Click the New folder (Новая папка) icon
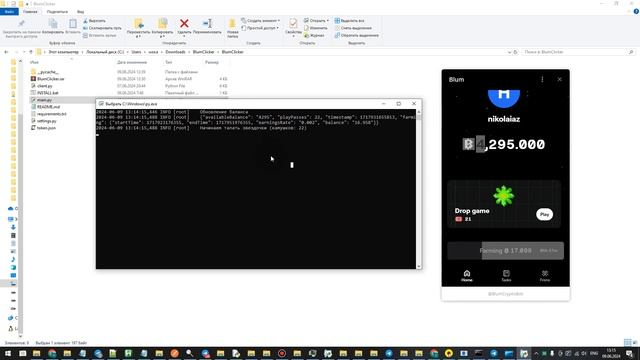The height and width of the screenshot is (360, 640). [x=232, y=24]
